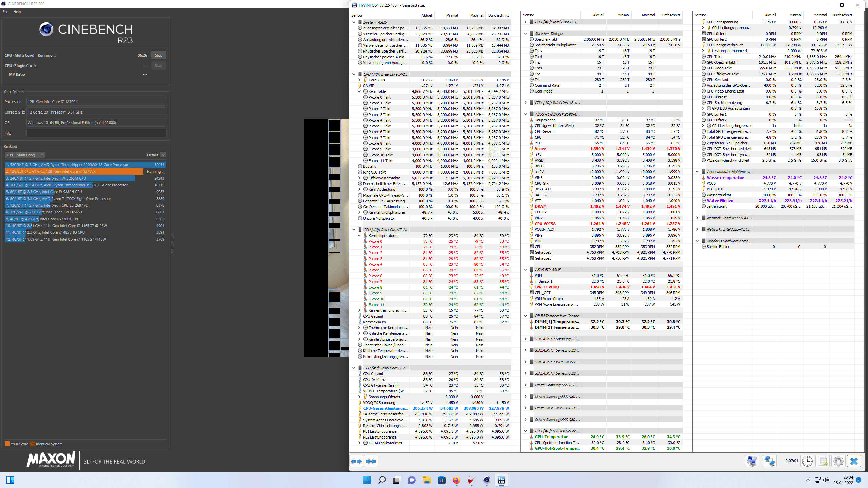Open the Details dropdown arrow in Ranking
Viewport: 868px width, 488px height.
coord(163,155)
